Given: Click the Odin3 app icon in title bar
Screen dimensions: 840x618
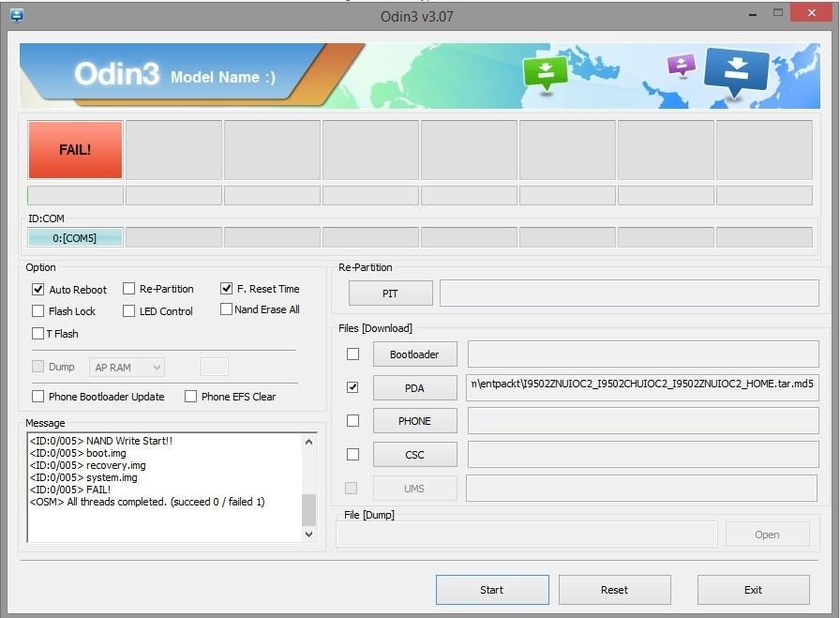Looking at the screenshot, I should (17, 16).
